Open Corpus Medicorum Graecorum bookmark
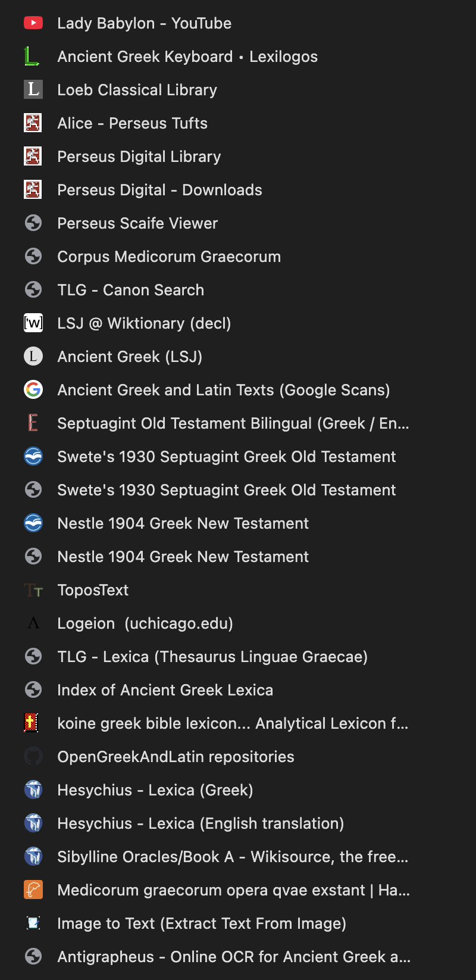 (169, 257)
